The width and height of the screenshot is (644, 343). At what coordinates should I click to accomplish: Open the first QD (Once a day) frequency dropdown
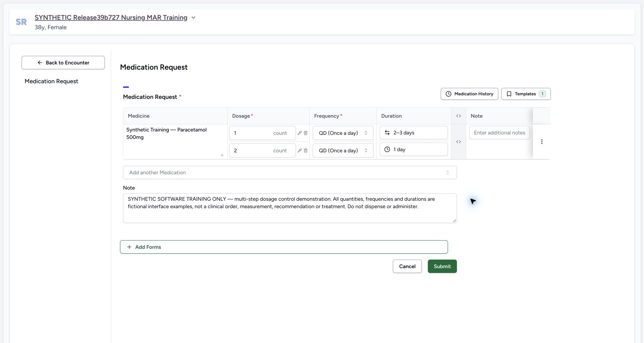click(x=343, y=133)
